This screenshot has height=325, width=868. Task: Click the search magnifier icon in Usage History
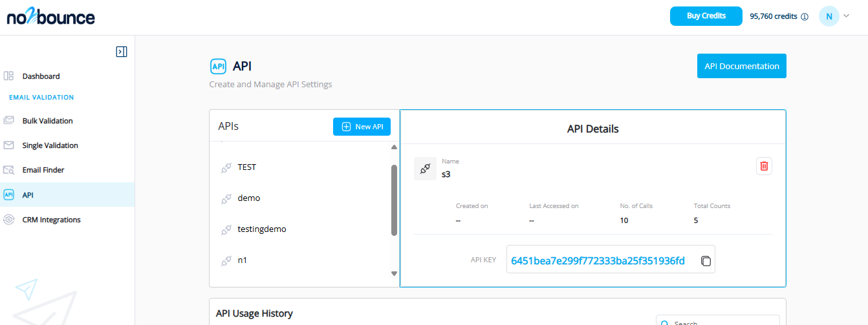664,322
